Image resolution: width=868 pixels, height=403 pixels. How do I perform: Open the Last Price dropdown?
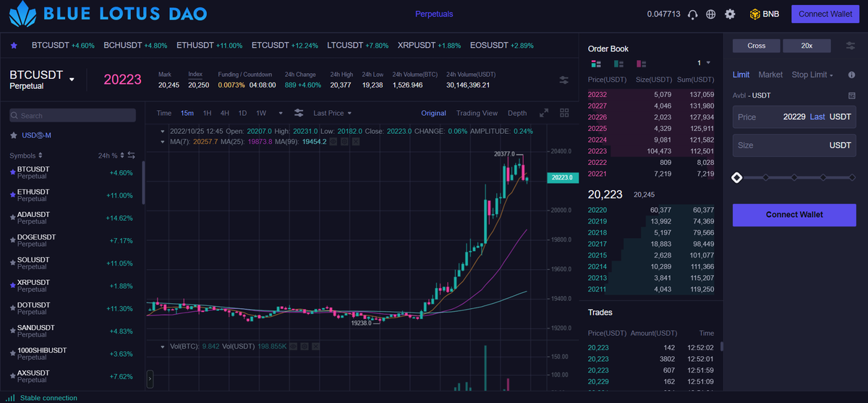coord(332,113)
